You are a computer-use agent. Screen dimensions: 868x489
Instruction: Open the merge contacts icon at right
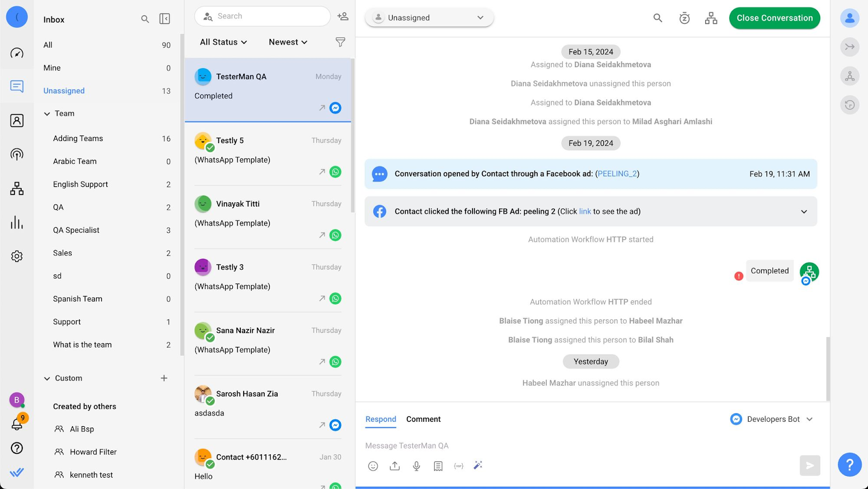coord(850,47)
